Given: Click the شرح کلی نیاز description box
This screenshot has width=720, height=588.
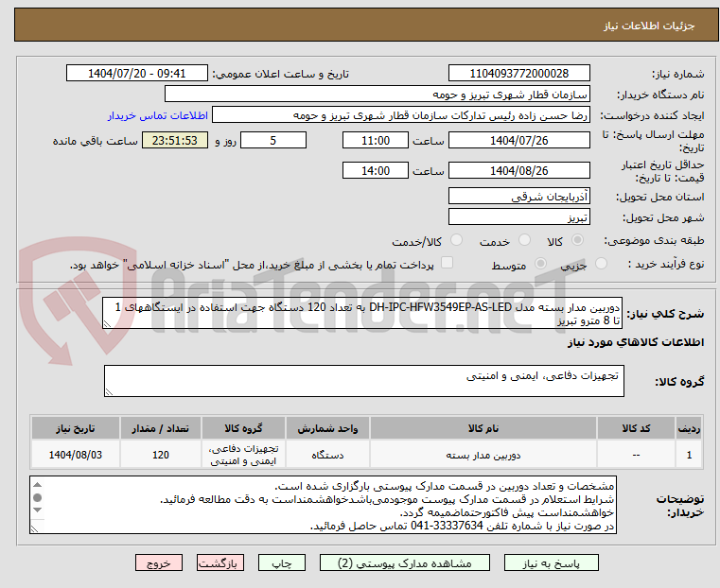Looking at the screenshot, I should tap(362, 313).
